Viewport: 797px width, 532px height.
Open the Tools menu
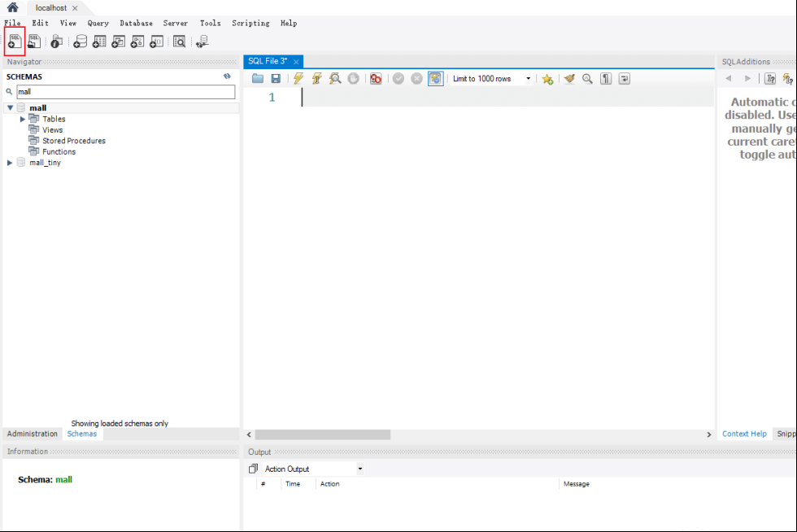(210, 23)
